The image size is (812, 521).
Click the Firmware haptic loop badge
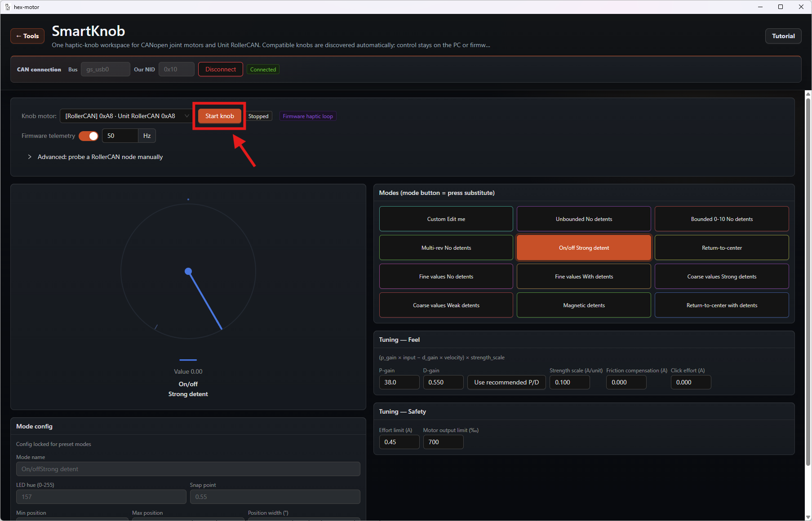(308, 116)
